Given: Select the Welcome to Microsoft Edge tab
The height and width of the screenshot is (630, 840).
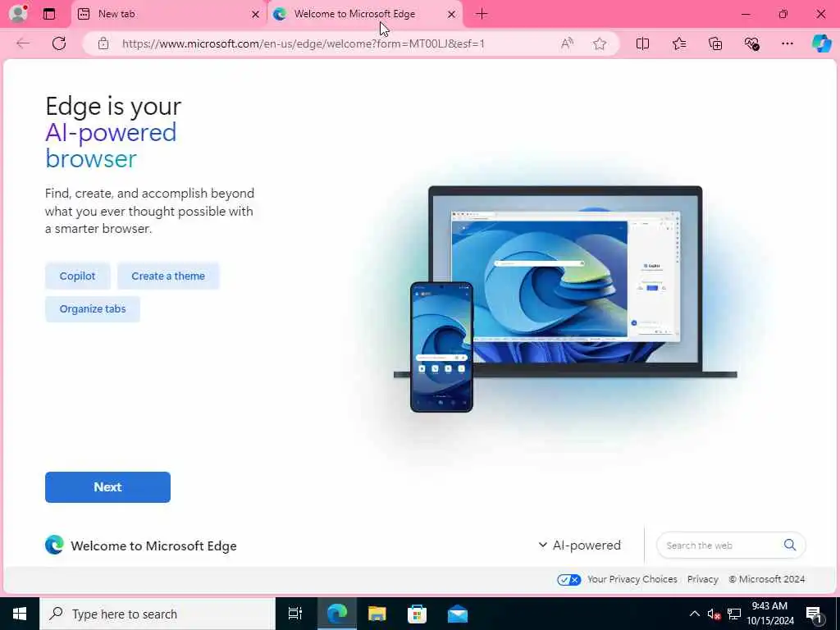Looking at the screenshot, I should pos(365,14).
